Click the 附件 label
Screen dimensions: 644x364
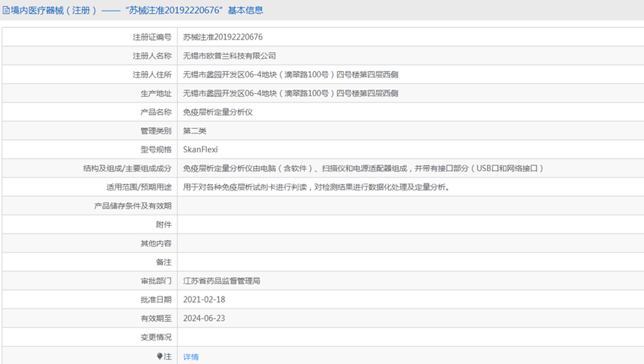[x=164, y=224]
